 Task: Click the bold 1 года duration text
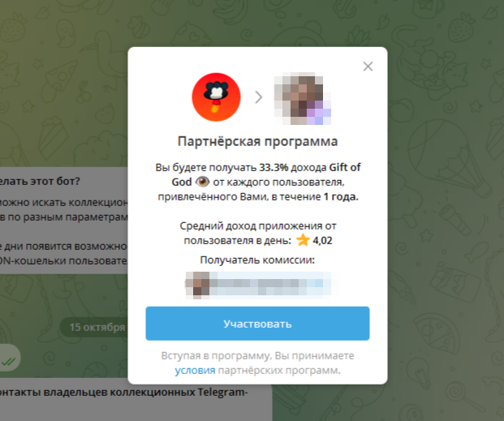pyautogui.click(x=341, y=196)
